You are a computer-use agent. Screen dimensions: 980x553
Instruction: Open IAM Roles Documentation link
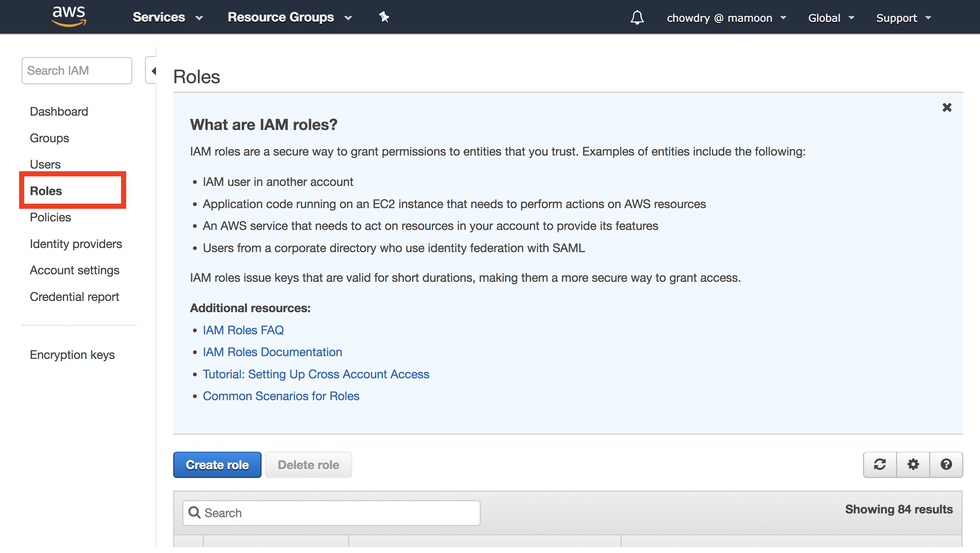(272, 352)
